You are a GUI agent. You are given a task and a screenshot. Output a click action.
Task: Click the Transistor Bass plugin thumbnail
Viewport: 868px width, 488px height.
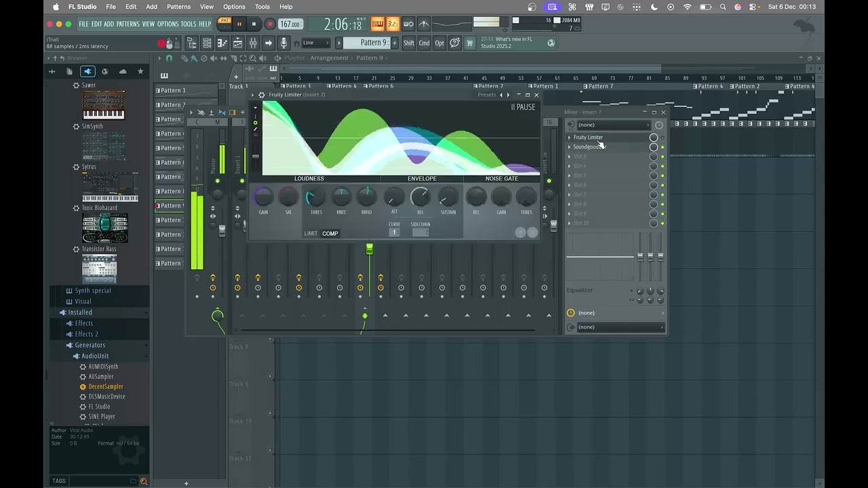99,269
